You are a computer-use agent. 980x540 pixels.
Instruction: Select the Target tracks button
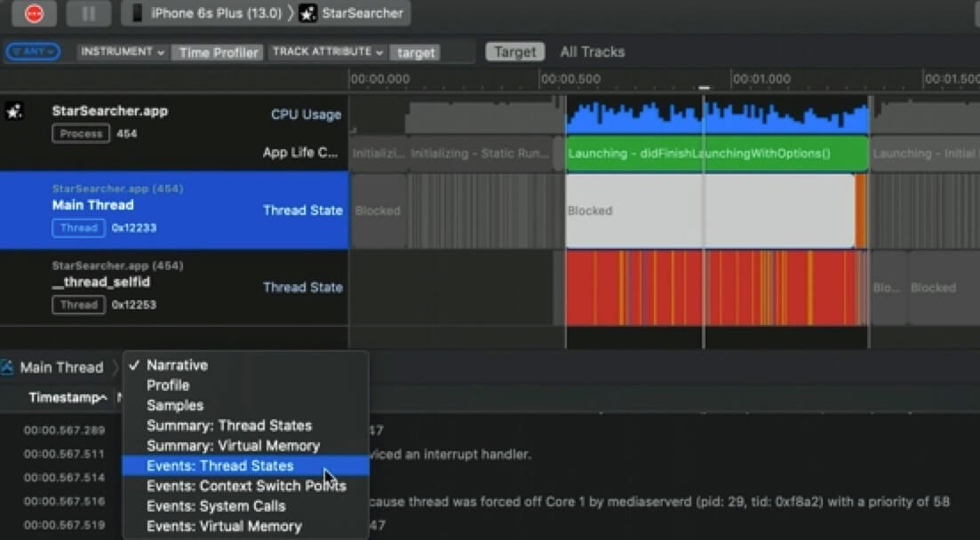point(514,52)
